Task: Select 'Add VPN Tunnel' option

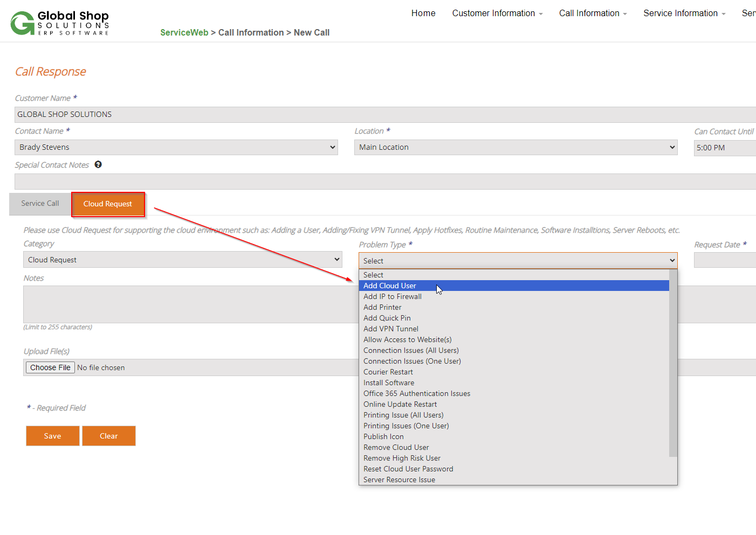Action: (x=514, y=329)
